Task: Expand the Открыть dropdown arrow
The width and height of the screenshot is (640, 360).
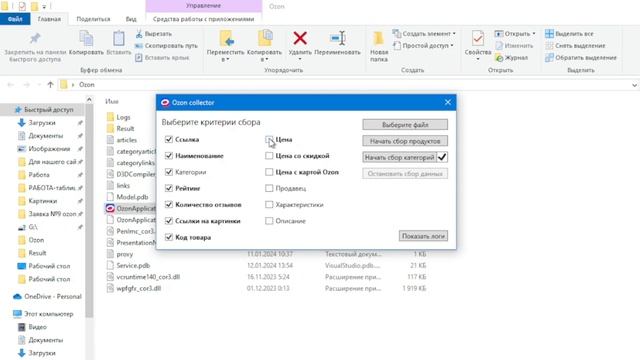Action: pos(533,34)
